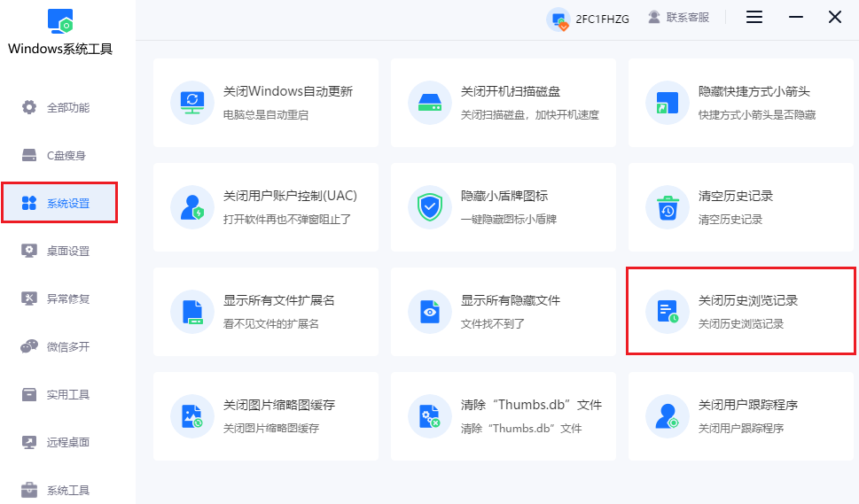Click the clear history trash icon
Screen dimensions: 859x504
pyautogui.click(x=668, y=207)
